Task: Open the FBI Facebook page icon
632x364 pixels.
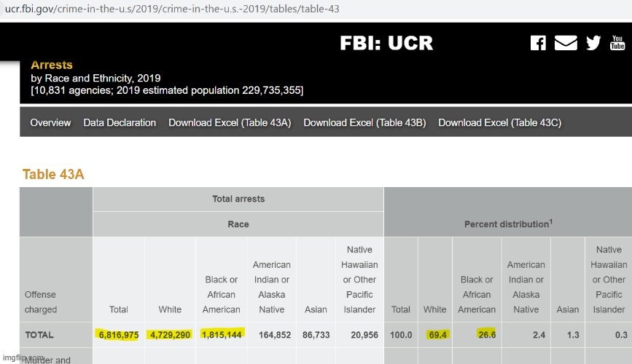Action: (x=538, y=43)
